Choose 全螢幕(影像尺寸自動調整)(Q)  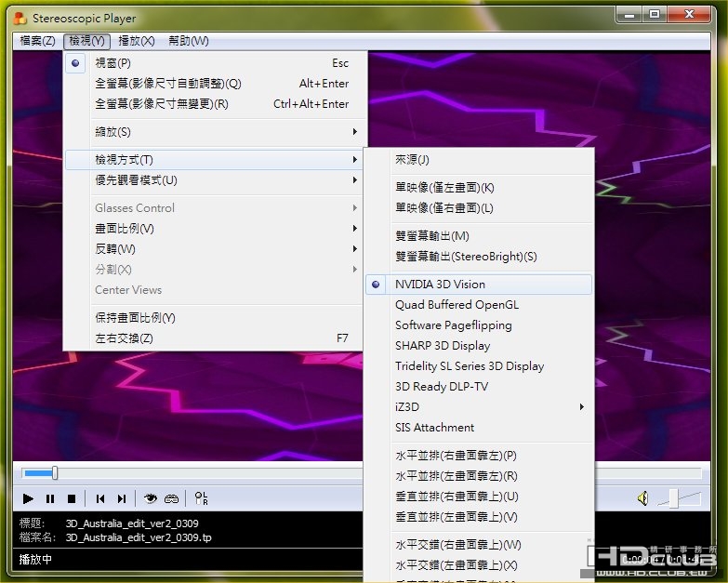(215, 84)
